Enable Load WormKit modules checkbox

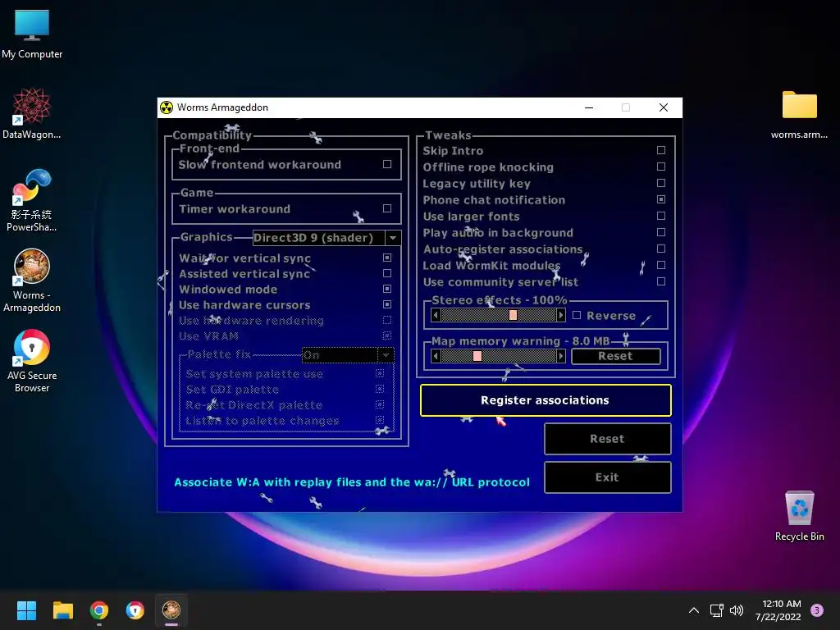pyautogui.click(x=661, y=265)
